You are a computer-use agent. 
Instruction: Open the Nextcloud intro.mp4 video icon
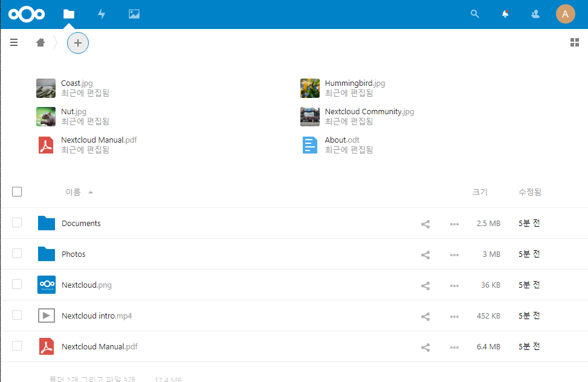(x=47, y=316)
